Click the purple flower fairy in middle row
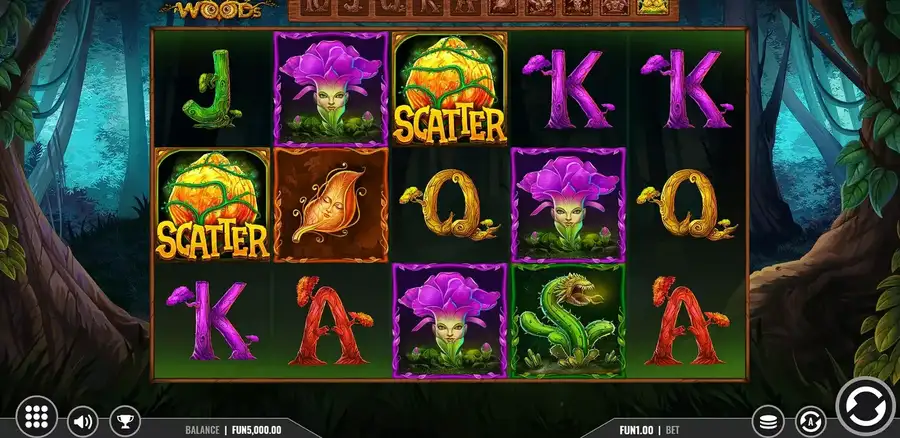This screenshot has height=438, width=900. pyautogui.click(x=568, y=204)
